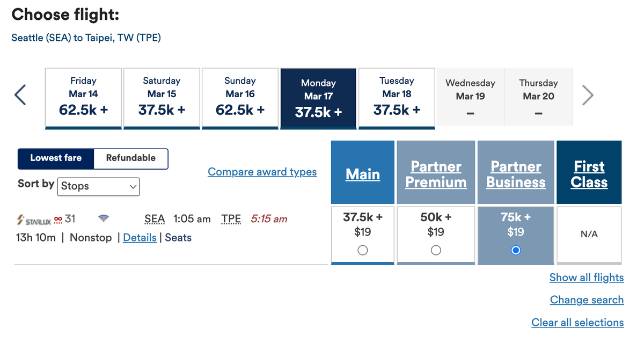Select the Partner Premium 50k radio button
The height and width of the screenshot is (343, 644).
click(436, 250)
